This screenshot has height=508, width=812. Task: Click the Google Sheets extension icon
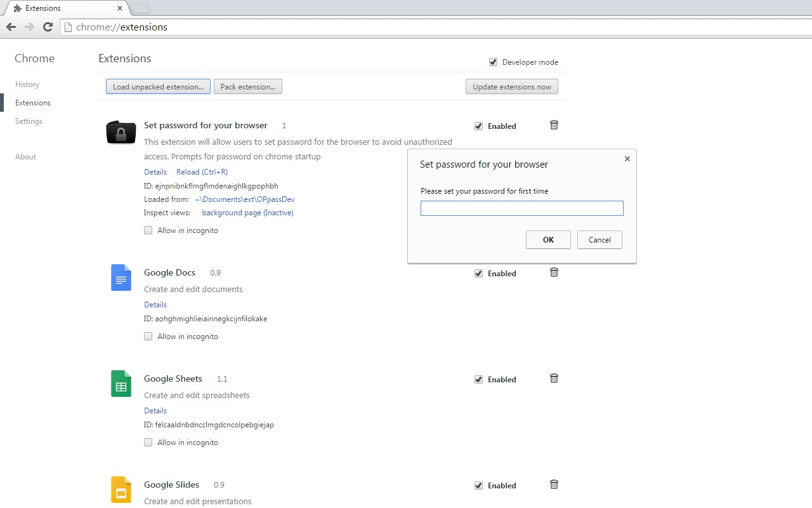121,384
